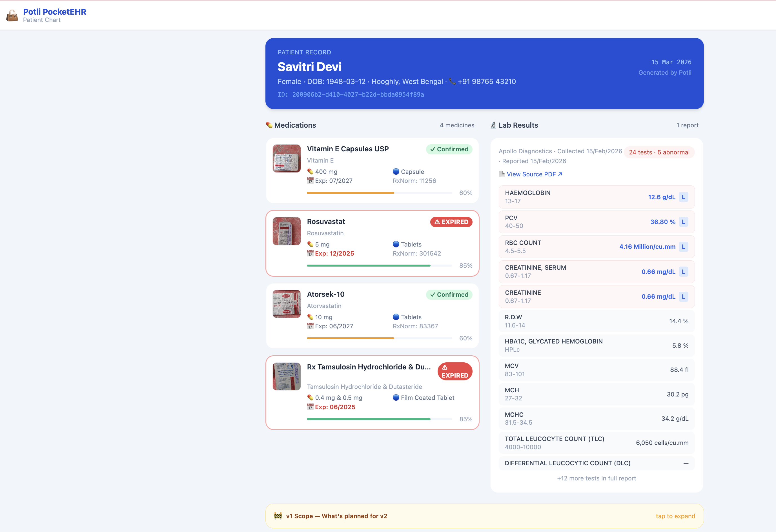Click the Confirmed badge on Vitamin E Capsules
The width and height of the screenshot is (776, 532).
coord(449,149)
